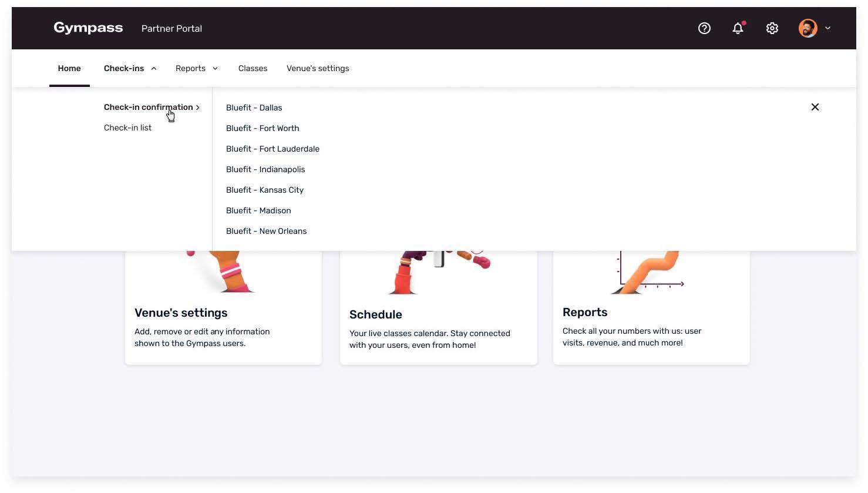
Task: Click the Partner Portal title text
Action: (x=171, y=28)
